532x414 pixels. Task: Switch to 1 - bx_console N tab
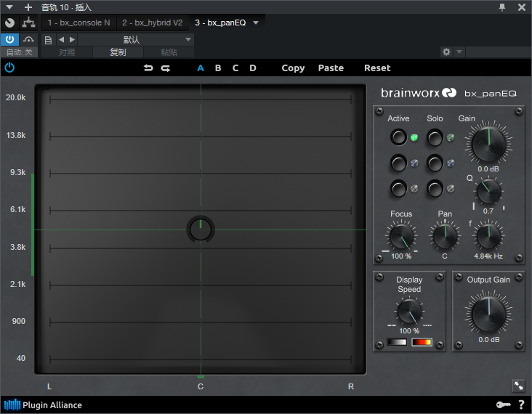(78, 23)
